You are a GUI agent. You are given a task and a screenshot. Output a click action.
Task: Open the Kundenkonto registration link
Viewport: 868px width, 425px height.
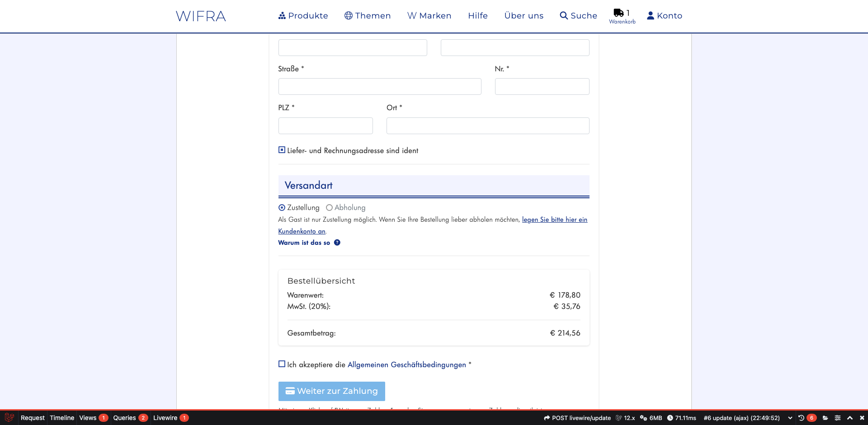pos(554,220)
